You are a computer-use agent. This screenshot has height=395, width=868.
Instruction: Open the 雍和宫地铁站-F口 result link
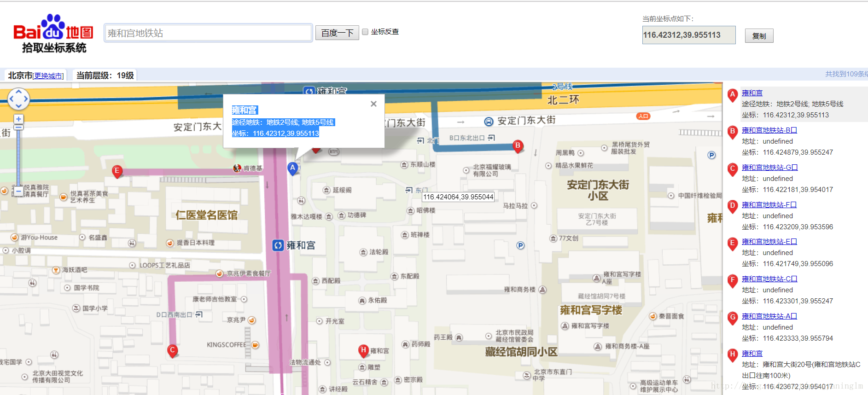pyautogui.click(x=769, y=205)
